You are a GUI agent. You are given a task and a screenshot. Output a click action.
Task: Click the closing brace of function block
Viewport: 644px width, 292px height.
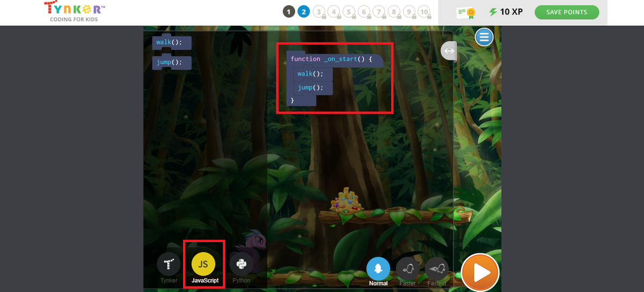tap(292, 100)
